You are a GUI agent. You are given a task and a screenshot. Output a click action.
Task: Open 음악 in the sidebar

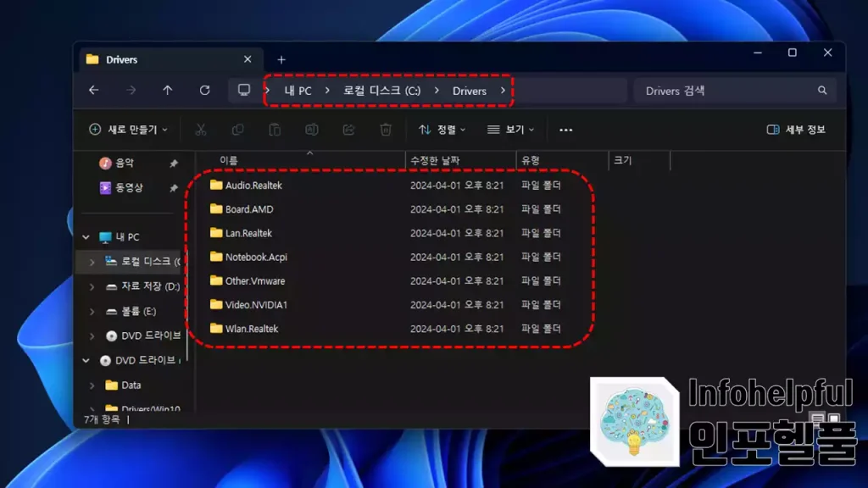(x=125, y=163)
